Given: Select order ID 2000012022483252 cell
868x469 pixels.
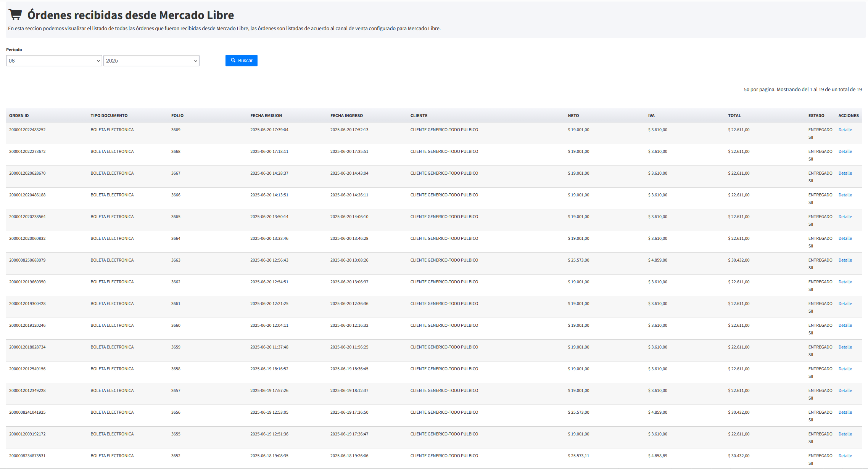Looking at the screenshot, I should pos(27,130).
